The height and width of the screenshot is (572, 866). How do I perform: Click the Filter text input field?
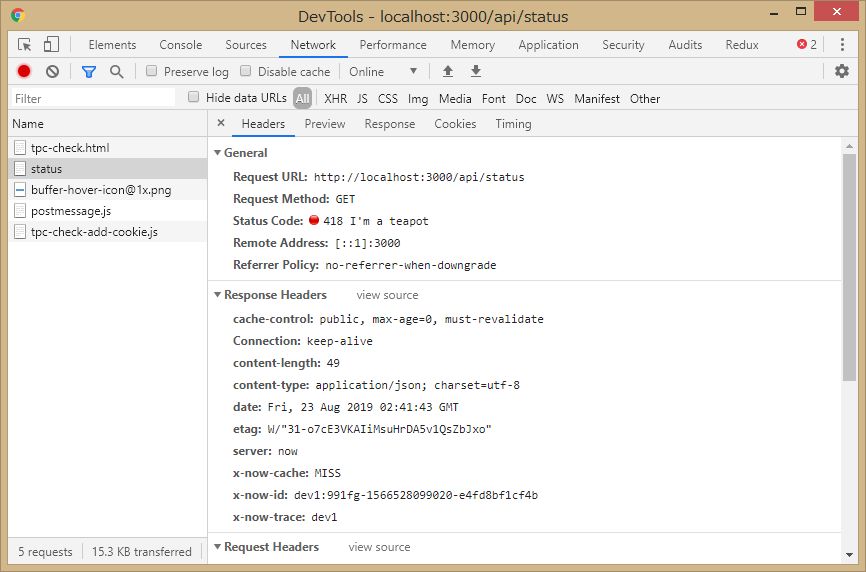tap(92, 99)
